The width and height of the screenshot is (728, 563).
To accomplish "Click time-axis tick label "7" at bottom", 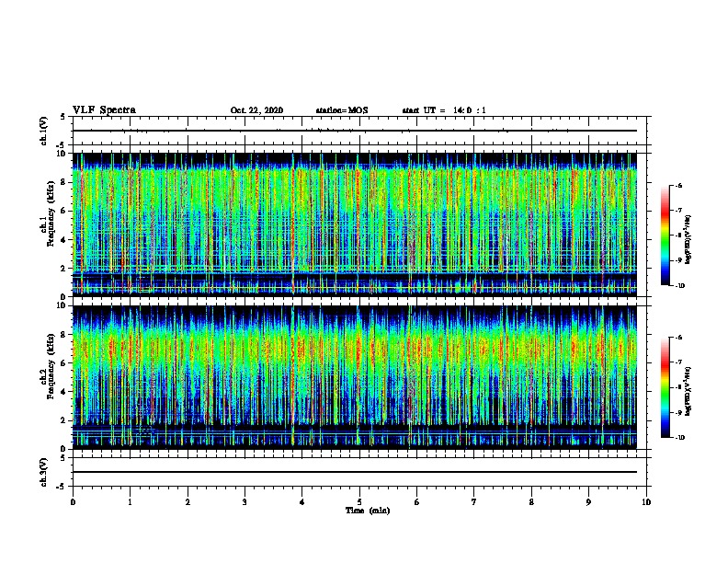I will (x=474, y=502).
